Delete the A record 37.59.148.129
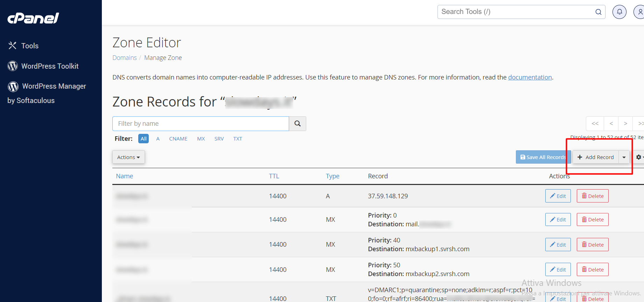Image resolution: width=644 pixels, height=302 pixels. coord(593,196)
